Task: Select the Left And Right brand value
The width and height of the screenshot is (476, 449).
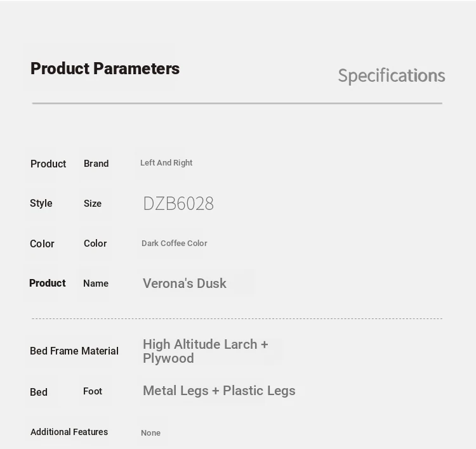Action: point(166,163)
